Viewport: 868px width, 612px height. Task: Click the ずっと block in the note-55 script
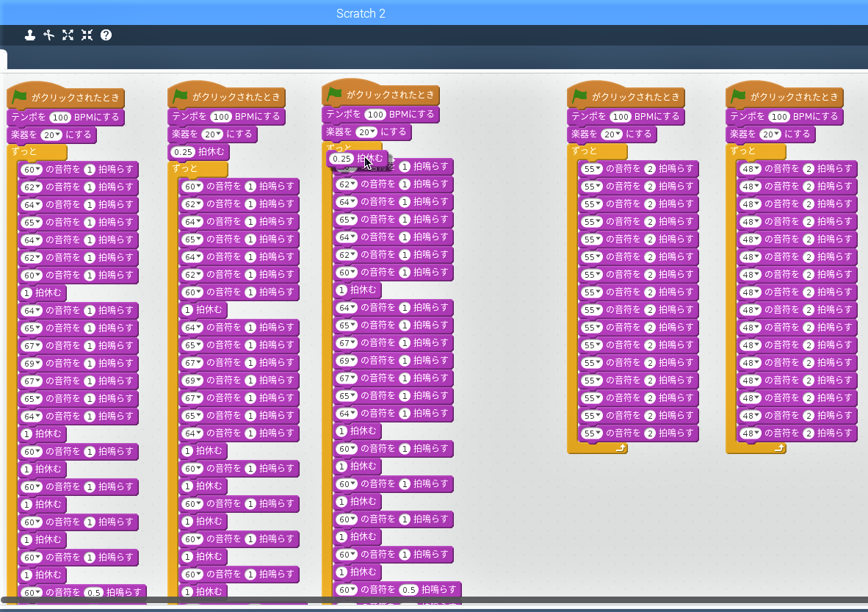585,151
